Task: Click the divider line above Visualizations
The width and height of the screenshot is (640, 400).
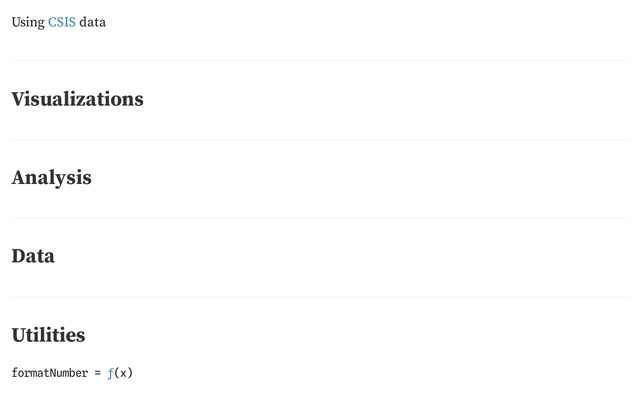Action: [x=320, y=61]
